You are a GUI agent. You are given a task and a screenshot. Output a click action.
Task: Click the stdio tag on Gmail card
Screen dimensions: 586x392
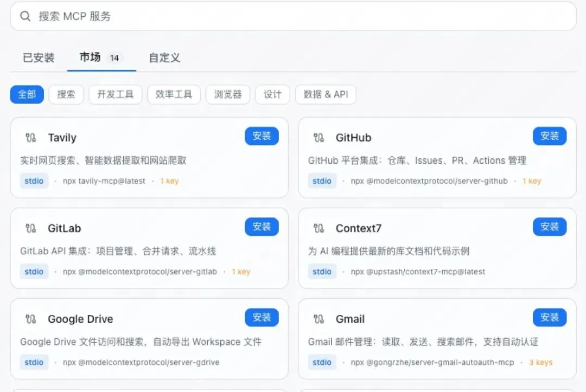tap(322, 362)
